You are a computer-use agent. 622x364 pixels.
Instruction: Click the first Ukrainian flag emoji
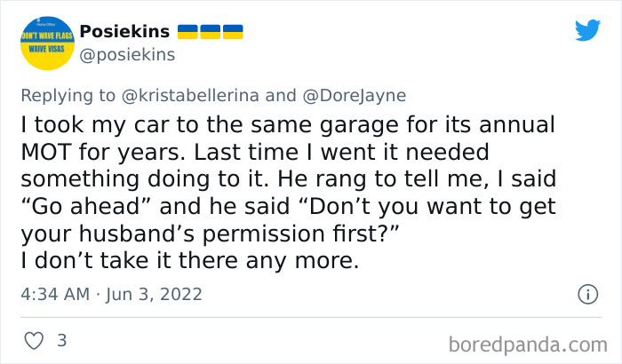click(188, 32)
